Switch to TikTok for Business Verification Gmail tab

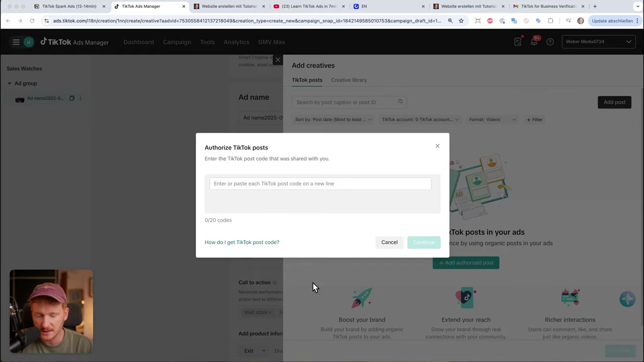click(x=549, y=7)
